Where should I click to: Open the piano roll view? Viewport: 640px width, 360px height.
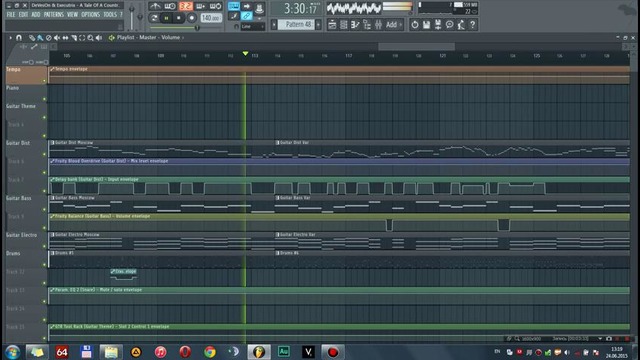click(x=355, y=25)
